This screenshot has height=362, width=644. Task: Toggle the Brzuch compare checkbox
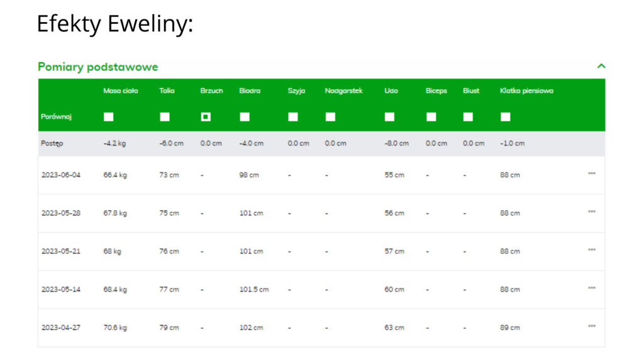point(206,117)
